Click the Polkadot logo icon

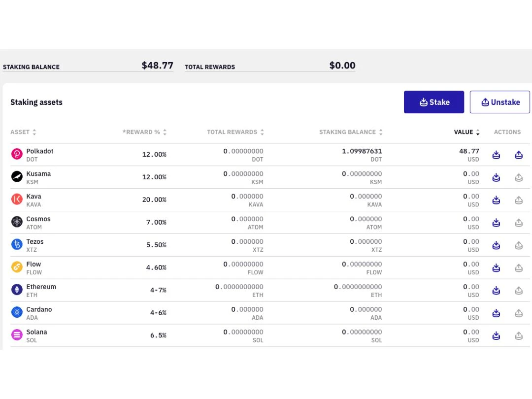[x=17, y=154]
